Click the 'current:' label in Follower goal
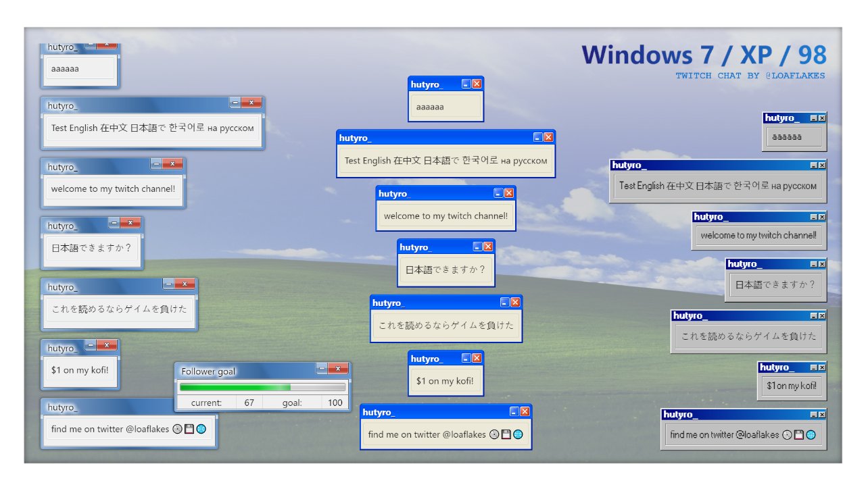 206,403
